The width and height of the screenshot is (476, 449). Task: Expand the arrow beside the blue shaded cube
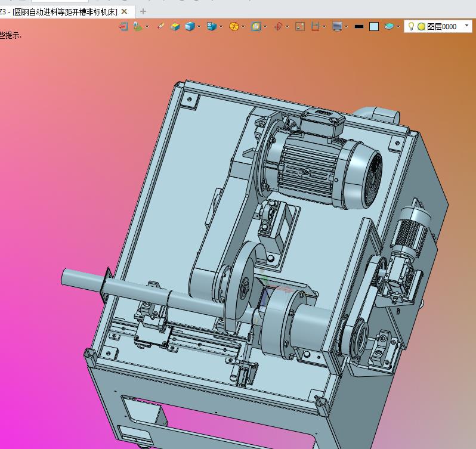[199, 26]
